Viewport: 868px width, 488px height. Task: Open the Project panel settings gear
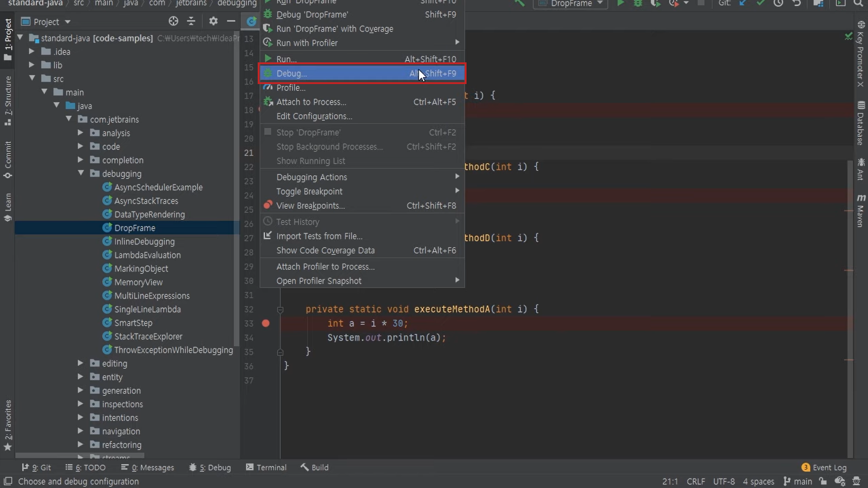(213, 21)
